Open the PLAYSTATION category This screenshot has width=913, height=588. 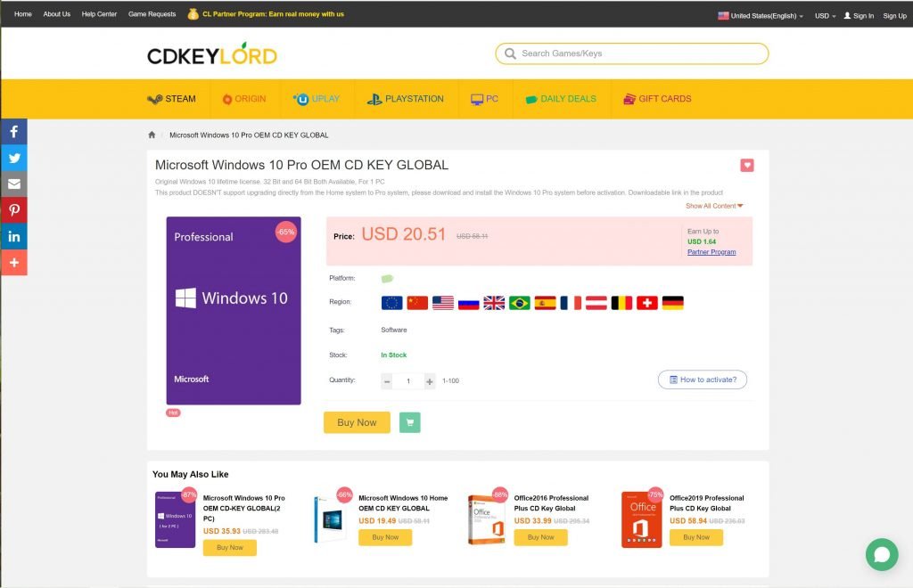406,99
